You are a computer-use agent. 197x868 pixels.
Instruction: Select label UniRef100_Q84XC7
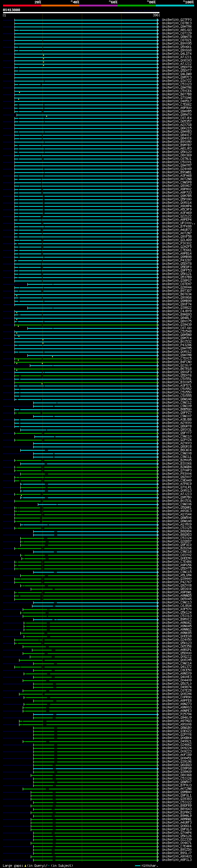pos(177,135)
